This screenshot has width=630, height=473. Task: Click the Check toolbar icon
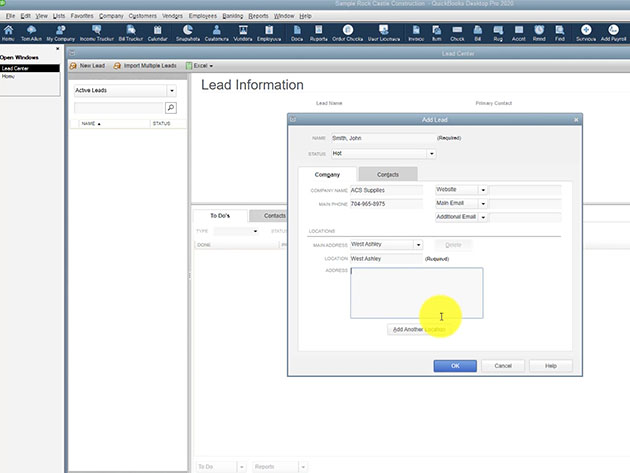(x=457, y=33)
